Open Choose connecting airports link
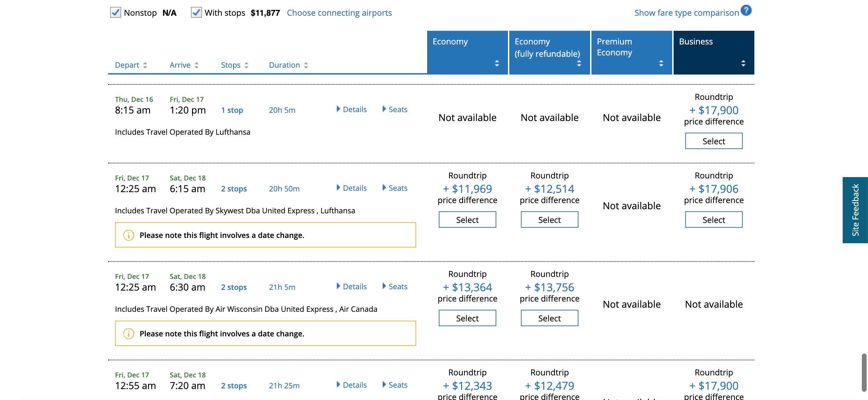 click(x=339, y=13)
